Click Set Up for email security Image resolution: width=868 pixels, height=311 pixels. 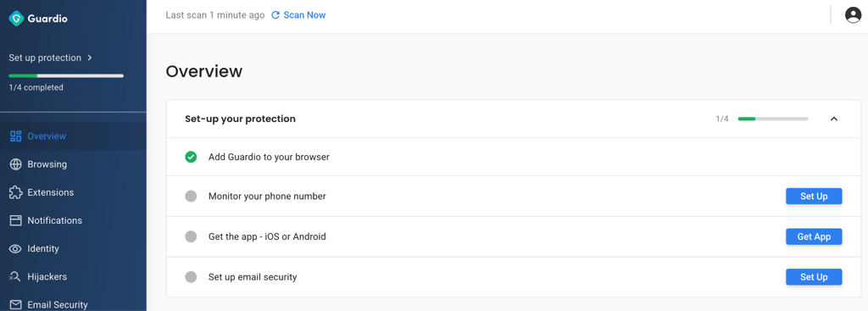(814, 277)
